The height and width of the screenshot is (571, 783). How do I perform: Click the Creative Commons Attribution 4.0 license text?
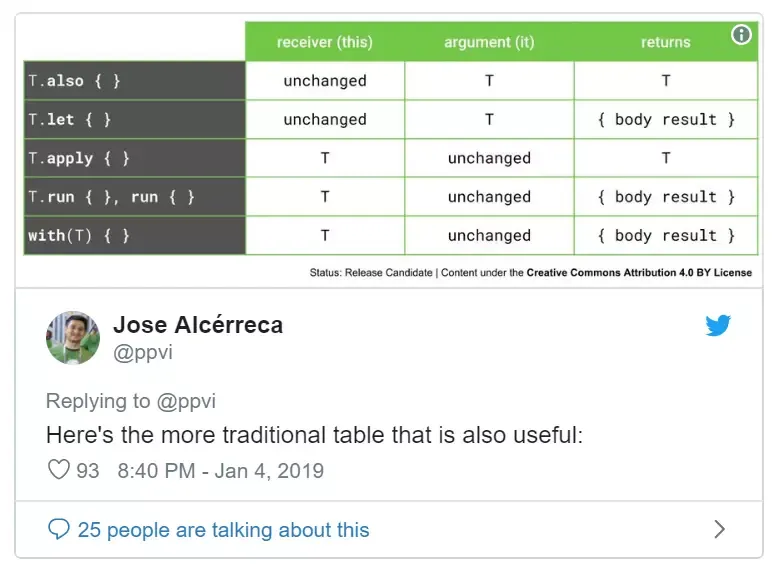639,272
